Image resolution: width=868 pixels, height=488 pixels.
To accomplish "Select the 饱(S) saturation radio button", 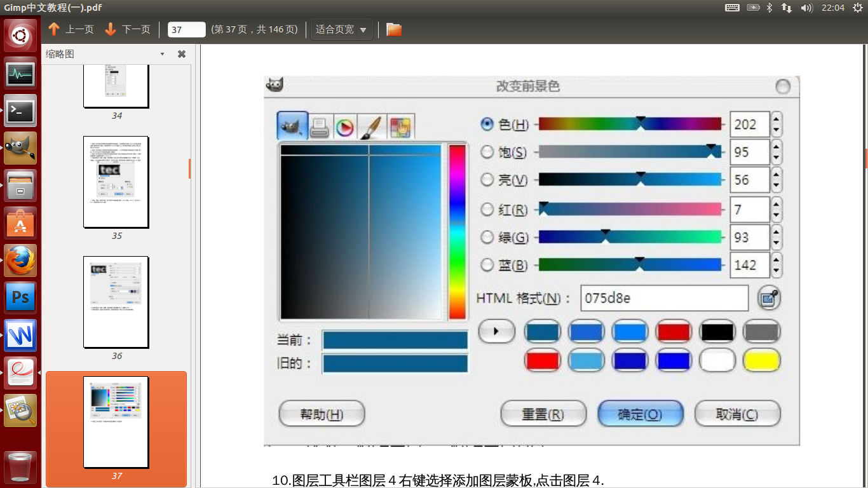I will point(487,152).
